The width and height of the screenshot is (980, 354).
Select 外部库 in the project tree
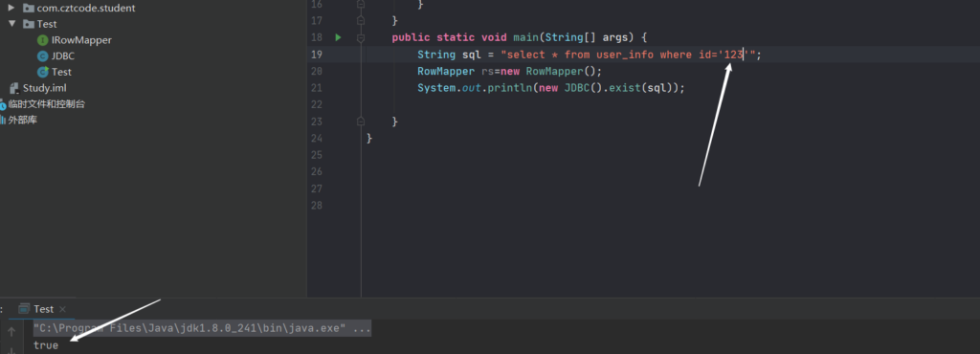click(23, 120)
